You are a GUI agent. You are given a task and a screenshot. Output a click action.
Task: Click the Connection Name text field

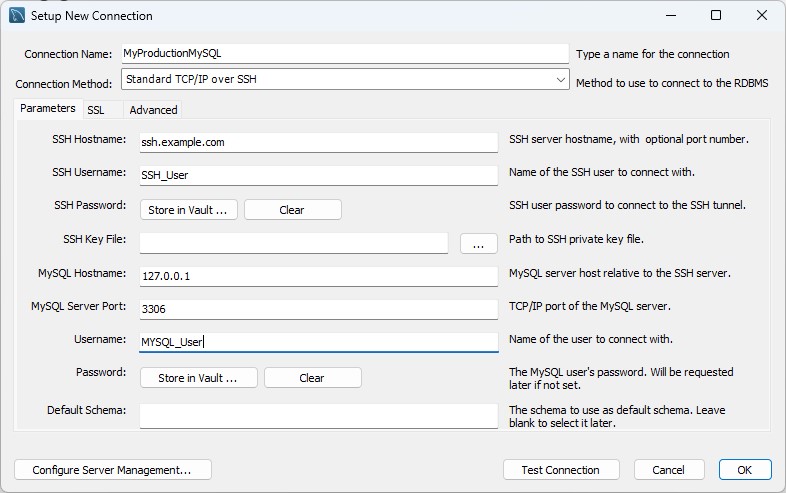[343, 53]
